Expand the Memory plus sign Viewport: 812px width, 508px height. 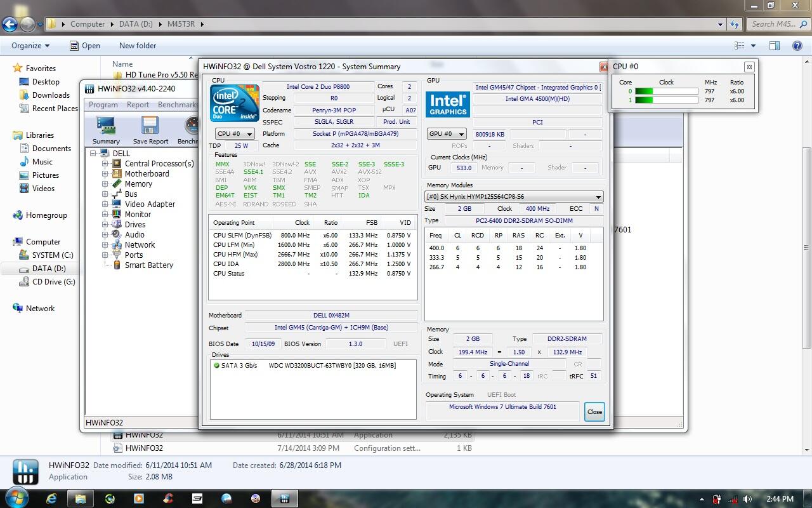point(105,184)
